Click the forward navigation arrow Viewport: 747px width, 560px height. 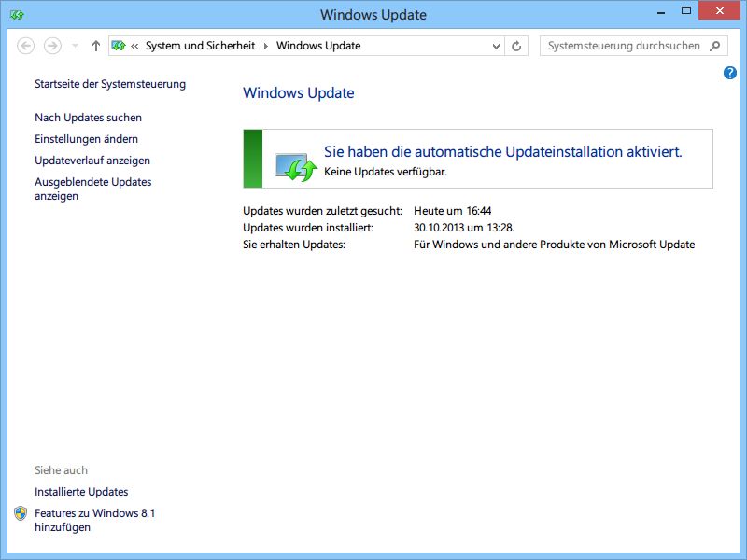click(52, 46)
